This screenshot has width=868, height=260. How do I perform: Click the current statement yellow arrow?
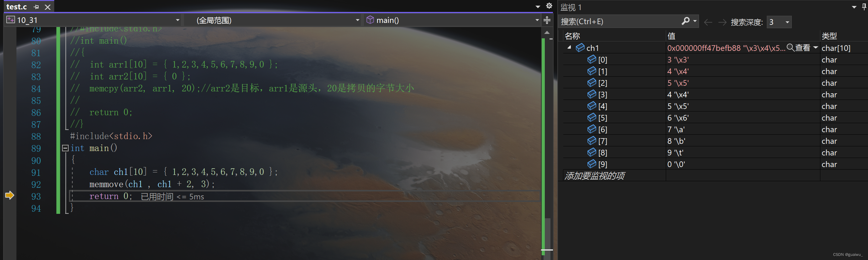click(x=10, y=195)
